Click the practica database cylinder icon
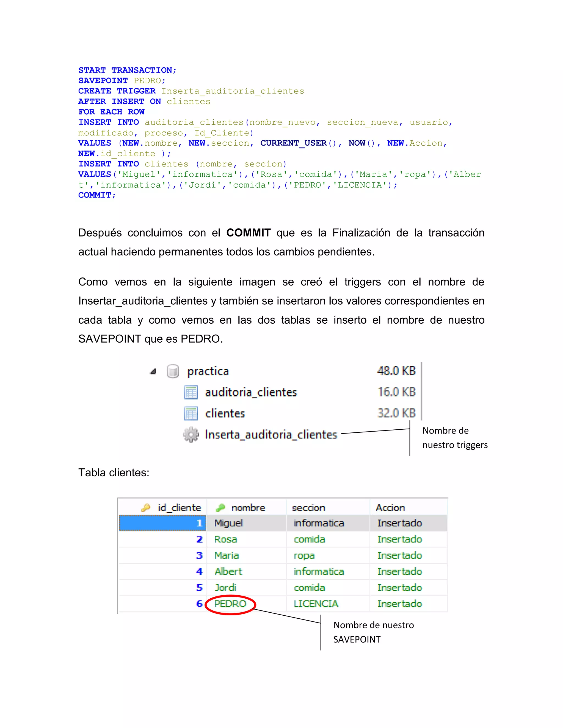563x728 pixels. click(x=173, y=371)
